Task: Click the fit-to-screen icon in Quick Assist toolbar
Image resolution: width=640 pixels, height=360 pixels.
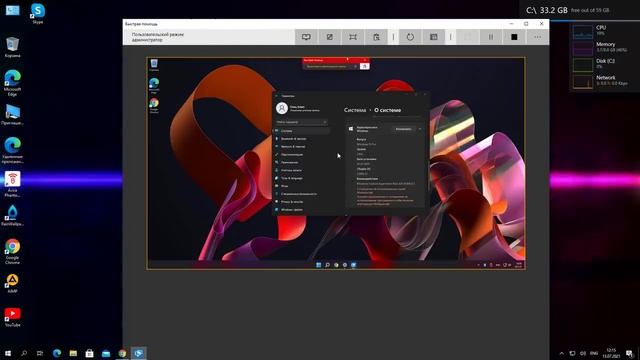Action: (x=353, y=37)
